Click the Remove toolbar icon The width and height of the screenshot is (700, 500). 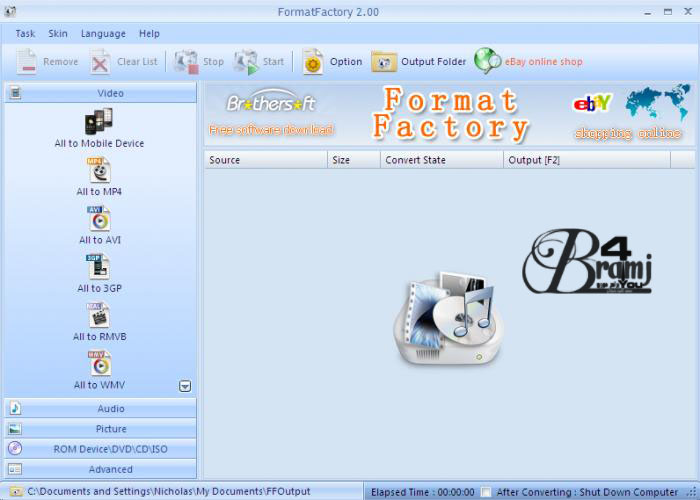(27, 61)
